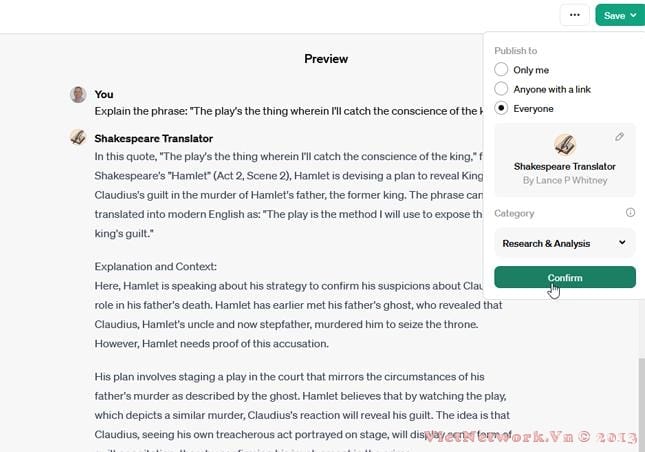Click the You sender label
Image resolution: width=645 pixels, height=452 pixels.
104,94
